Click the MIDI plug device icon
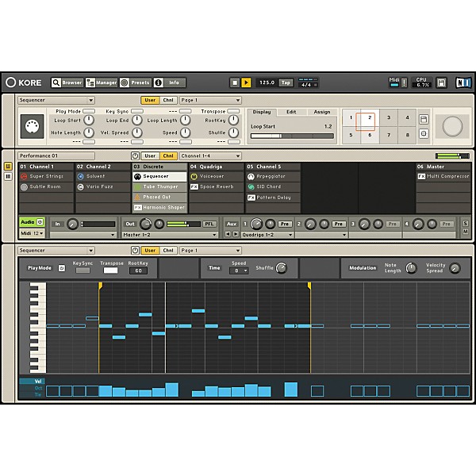 point(33,127)
